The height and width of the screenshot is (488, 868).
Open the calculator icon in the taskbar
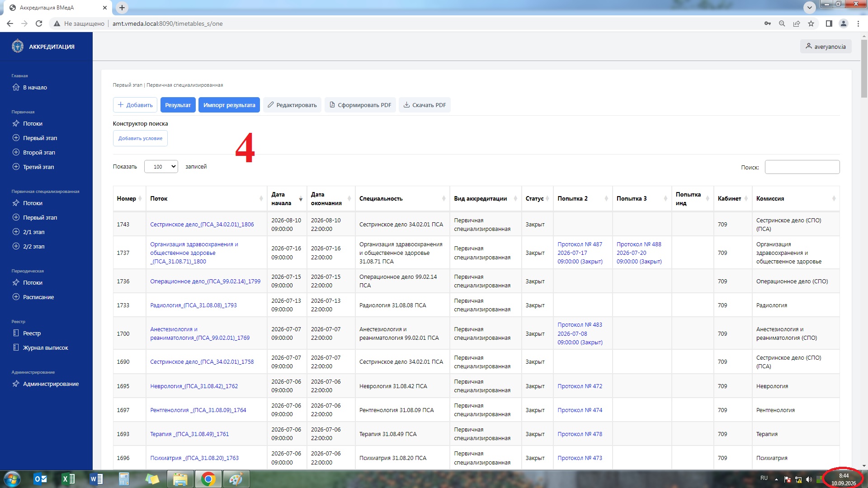pos(124,479)
